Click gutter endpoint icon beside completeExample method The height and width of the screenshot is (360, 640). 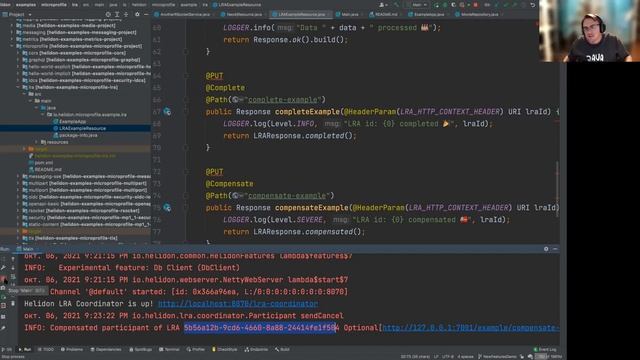167,111
